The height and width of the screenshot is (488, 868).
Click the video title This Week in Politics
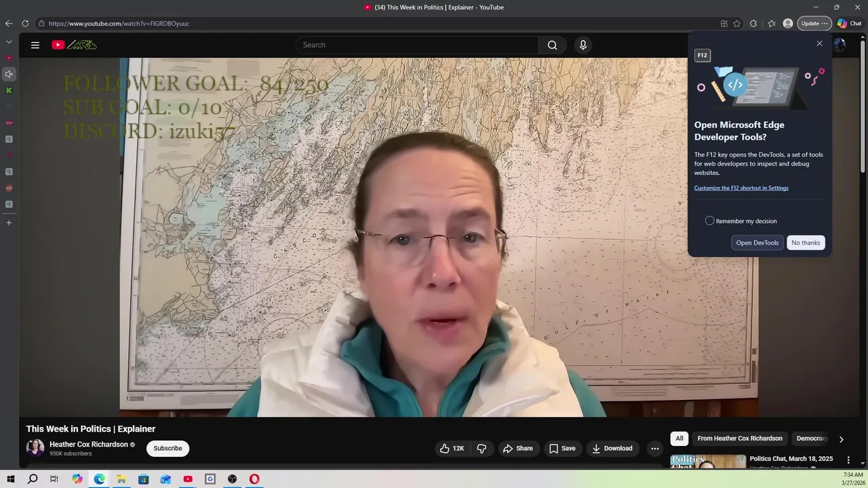click(91, 429)
